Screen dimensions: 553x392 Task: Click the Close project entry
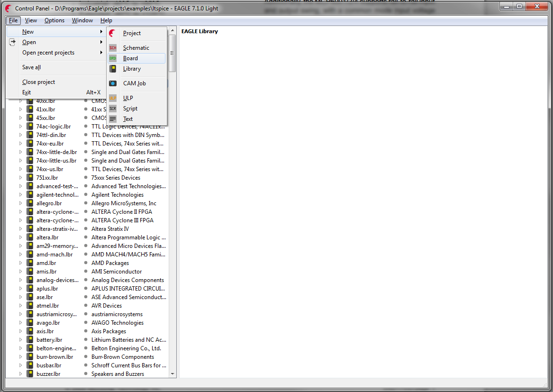[38, 82]
